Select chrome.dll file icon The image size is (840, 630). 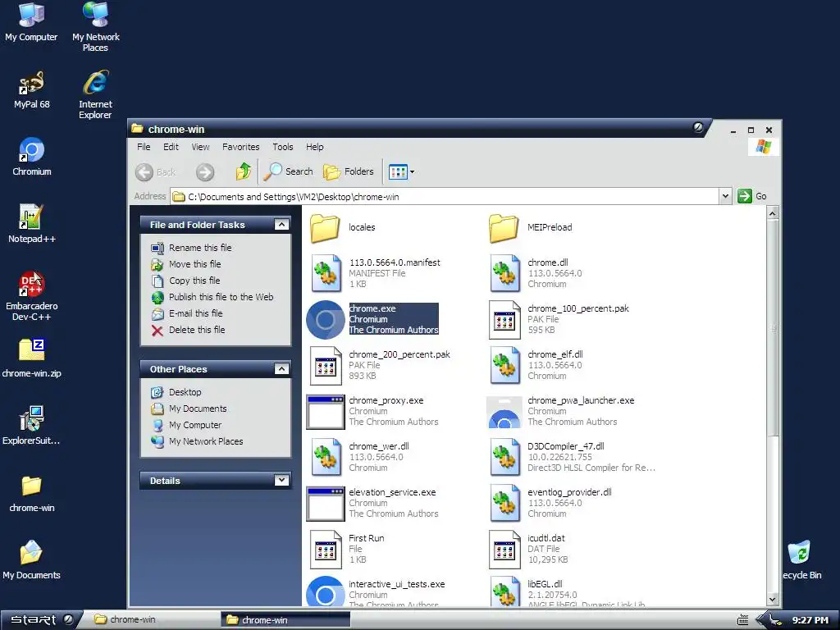504,273
